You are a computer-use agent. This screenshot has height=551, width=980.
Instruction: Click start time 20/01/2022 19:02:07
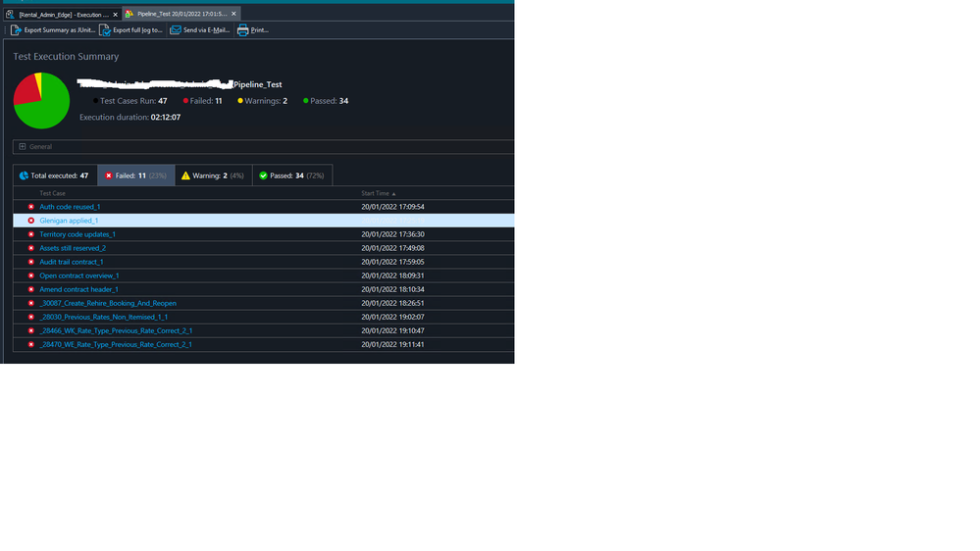[392, 317]
